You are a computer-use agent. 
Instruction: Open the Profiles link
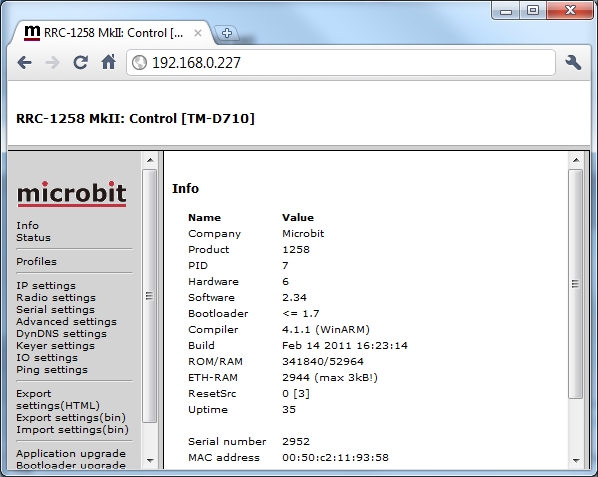click(x=37, y=262)
